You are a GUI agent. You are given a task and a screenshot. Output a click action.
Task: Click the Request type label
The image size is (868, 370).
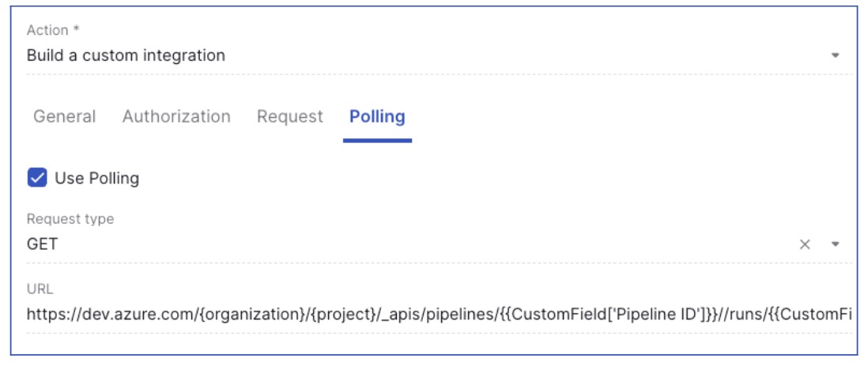point(70,219)
